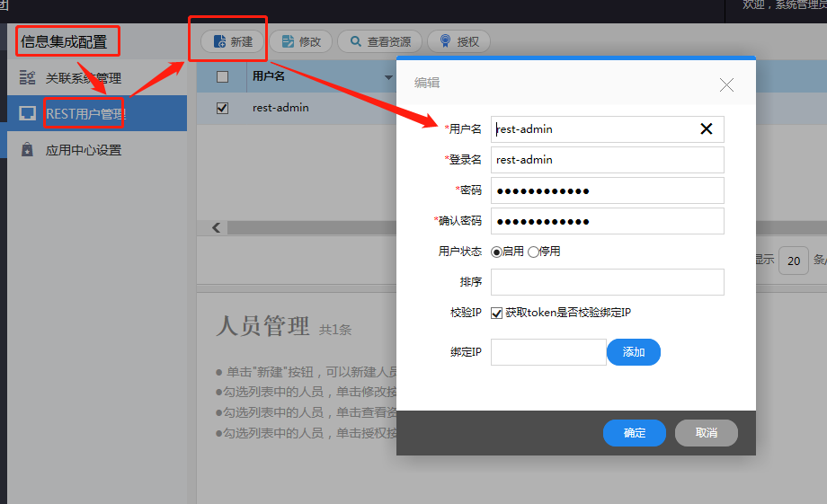Uncheck the rest-admin row checkbox
The width and height of the screenshot is (827, 504).
223,108
